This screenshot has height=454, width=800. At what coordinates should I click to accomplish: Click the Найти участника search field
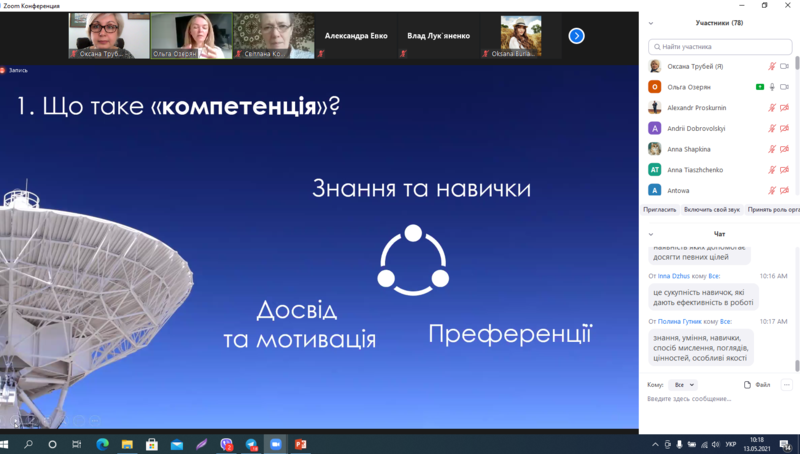pos(720,46)
